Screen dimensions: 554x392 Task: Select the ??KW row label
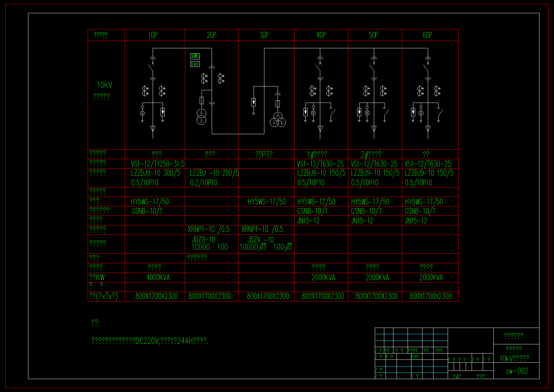97,277
